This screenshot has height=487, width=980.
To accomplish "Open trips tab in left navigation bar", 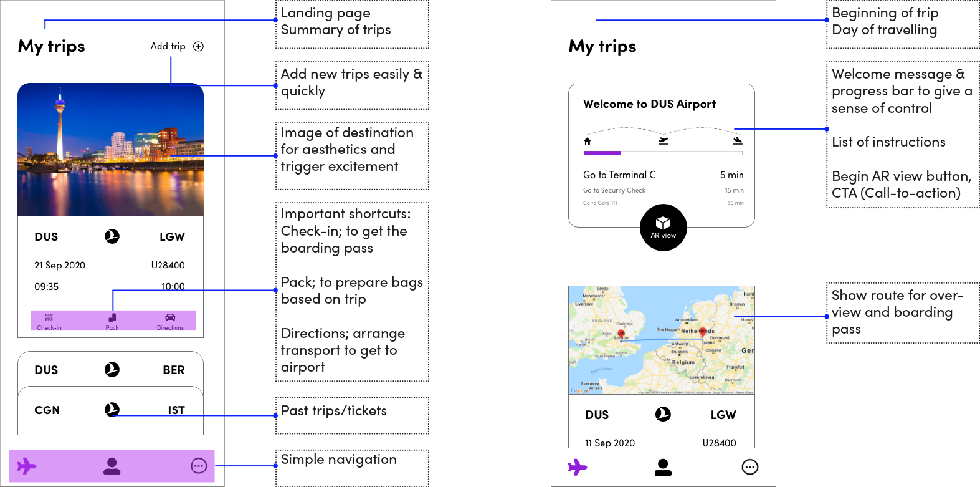I will tap(27, 466).
